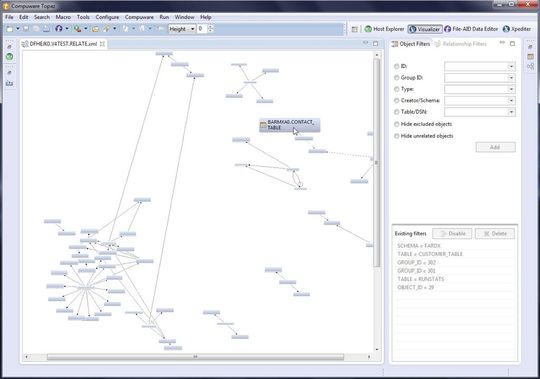540x379 pixels.
Task: Open the Compuware menu
Action: pyautogui.click(x=139, y=17)
